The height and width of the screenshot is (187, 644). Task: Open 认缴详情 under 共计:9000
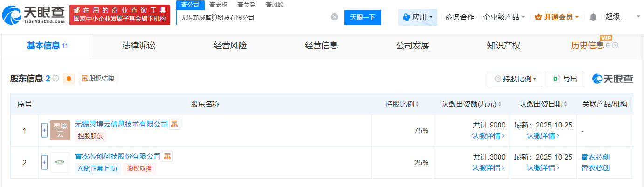(x=488, y=136)
